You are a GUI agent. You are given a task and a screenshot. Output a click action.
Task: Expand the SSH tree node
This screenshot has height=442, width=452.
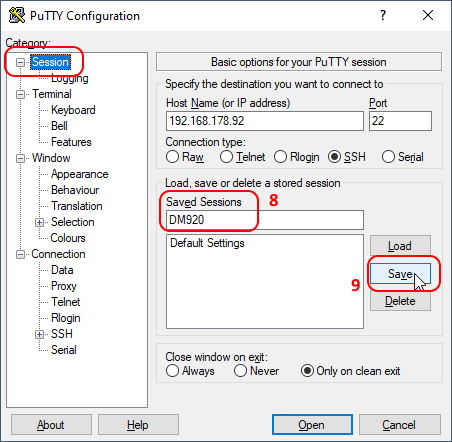coord(40,334)
